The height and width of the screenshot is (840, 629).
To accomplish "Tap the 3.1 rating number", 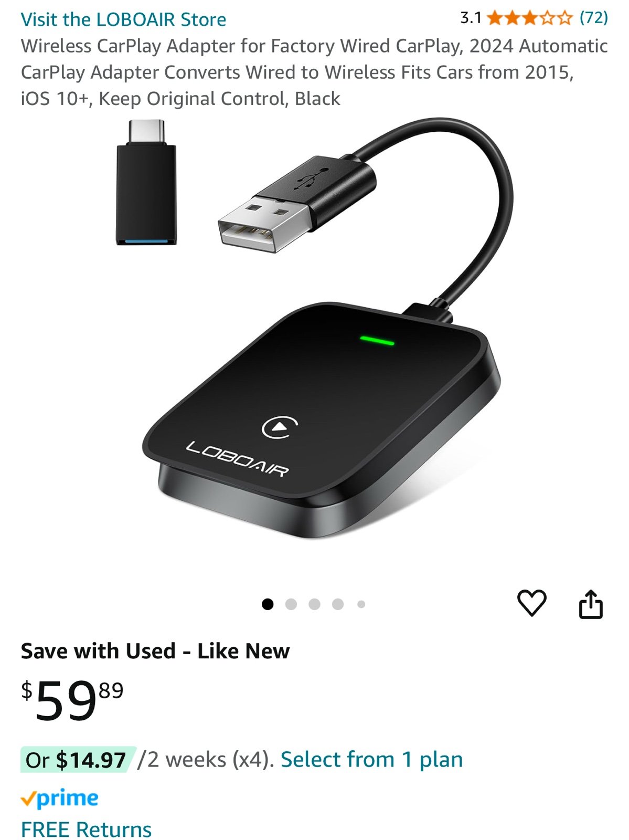I will 471,18.
